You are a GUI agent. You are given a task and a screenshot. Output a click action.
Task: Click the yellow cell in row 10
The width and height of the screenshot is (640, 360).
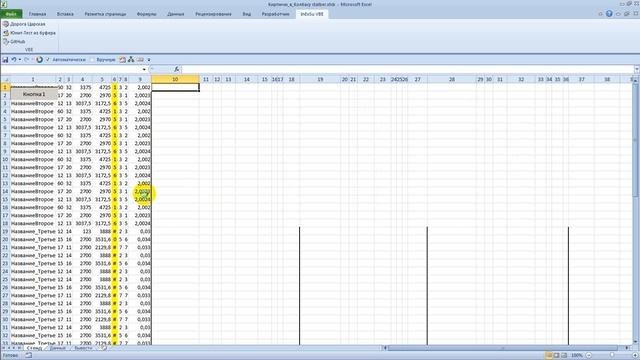(115, 160)
